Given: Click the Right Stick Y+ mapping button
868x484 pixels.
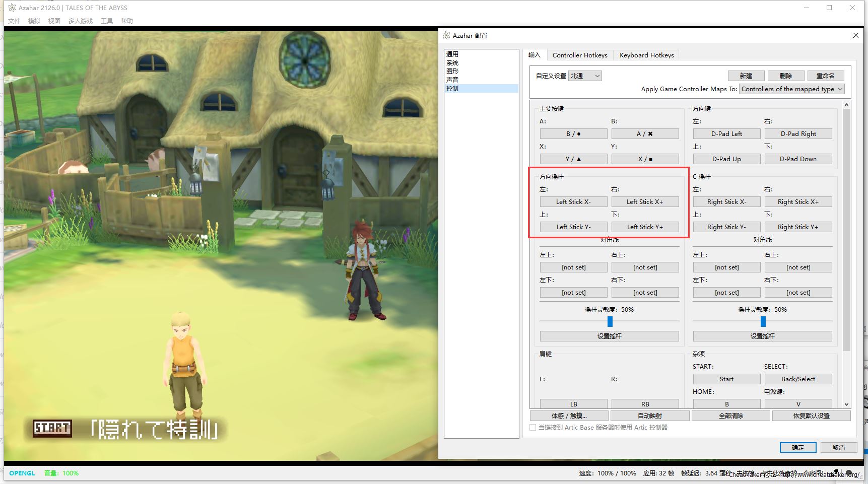Looking at the screenshot, I should pyautogui.click(x=798, y=227).
